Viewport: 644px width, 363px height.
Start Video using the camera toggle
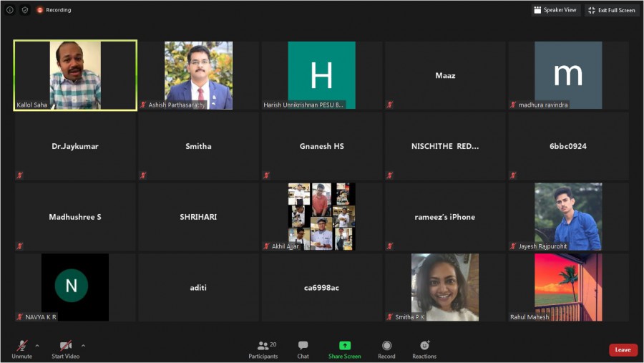click(x=65, y=349)
